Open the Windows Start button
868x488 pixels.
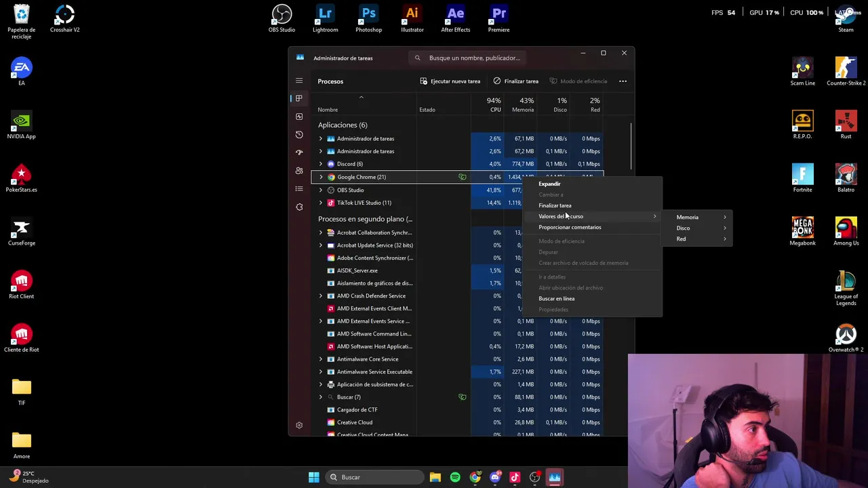(314, 477)
